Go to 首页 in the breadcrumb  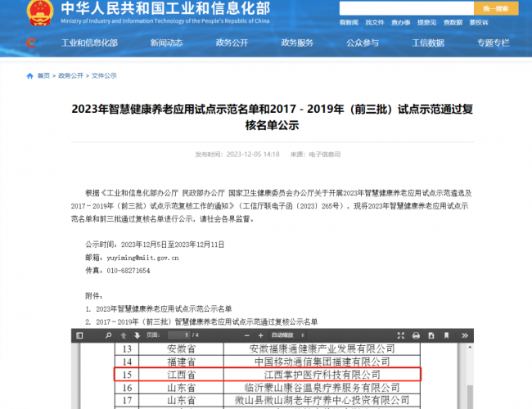43,75
